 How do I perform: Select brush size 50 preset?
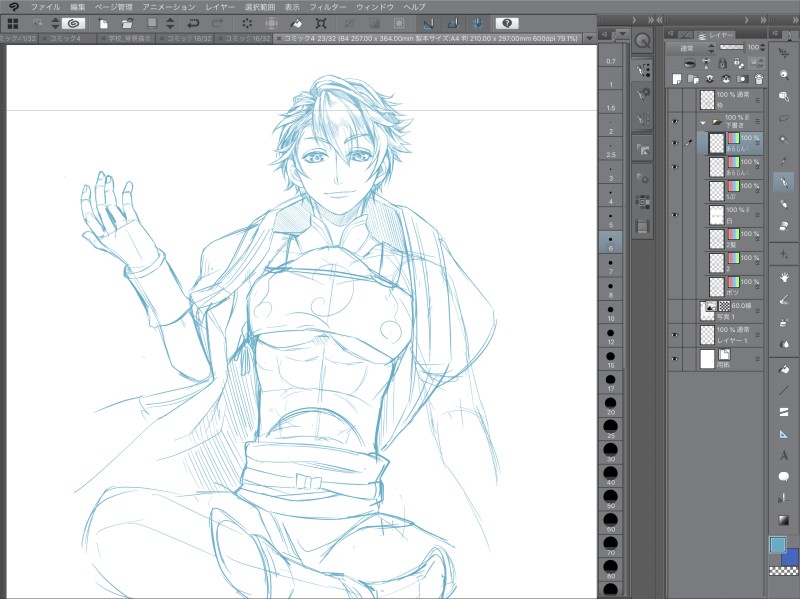pyautogui.click(x=611, y=498)
